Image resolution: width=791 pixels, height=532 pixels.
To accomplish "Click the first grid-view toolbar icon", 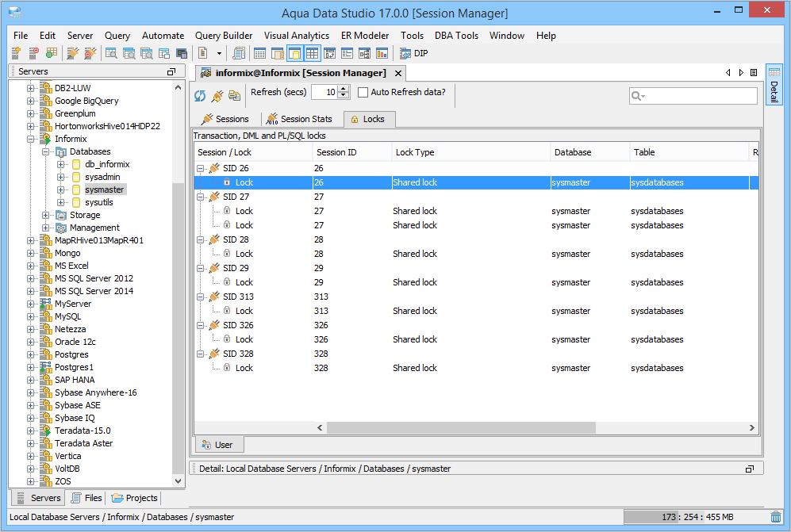I will 259,53.
